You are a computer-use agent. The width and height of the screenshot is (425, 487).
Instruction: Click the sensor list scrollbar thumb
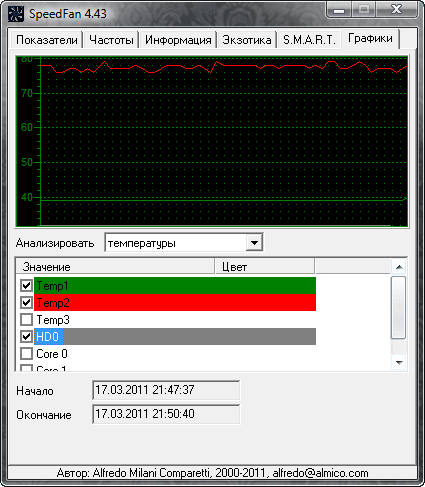(x=399, y=308)
